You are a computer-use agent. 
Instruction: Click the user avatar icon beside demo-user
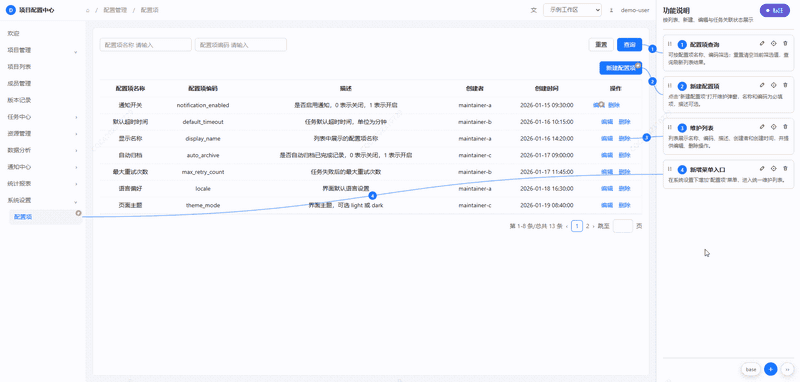[611, 10]
